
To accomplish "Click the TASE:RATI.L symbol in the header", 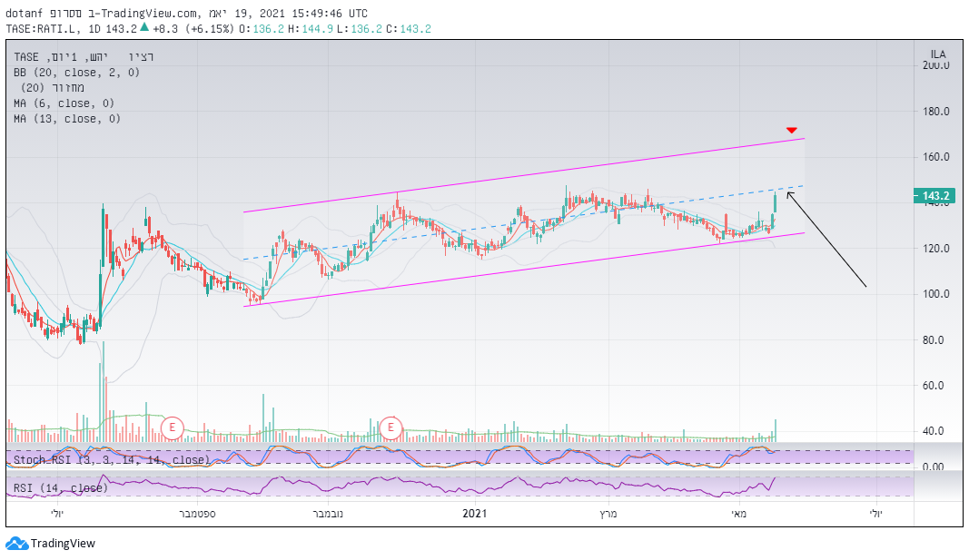I will click(43, 28).
